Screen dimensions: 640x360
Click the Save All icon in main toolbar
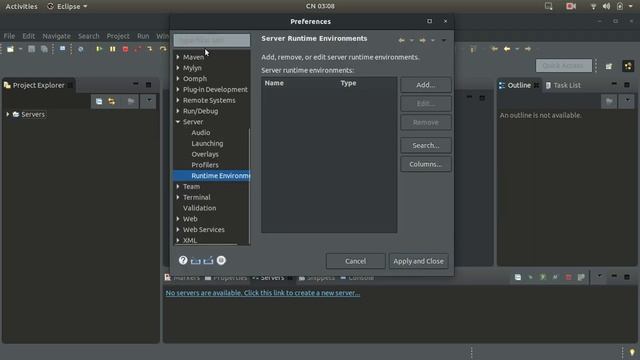(x=44, y=49)
